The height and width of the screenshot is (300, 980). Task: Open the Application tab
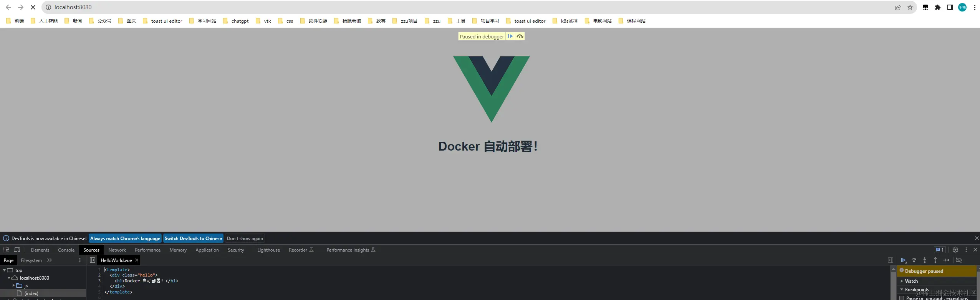coord(207,250)
